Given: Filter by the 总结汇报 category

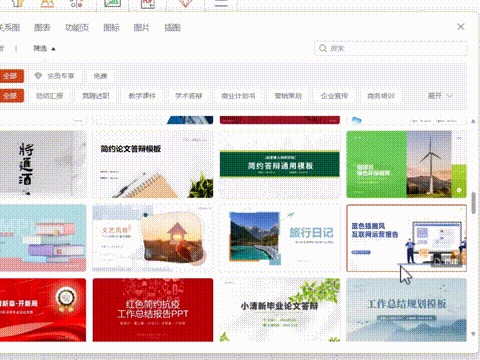Looking at the screenshot, I should [50, 96].
